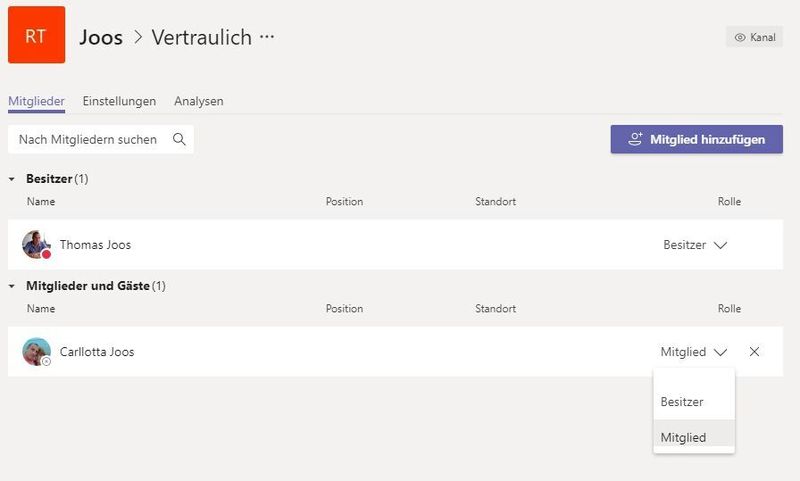Click the Mitglied hinzufügen button
Image resolution: width=800 pixels, height=481 pixels.
(x=696, y=139)
